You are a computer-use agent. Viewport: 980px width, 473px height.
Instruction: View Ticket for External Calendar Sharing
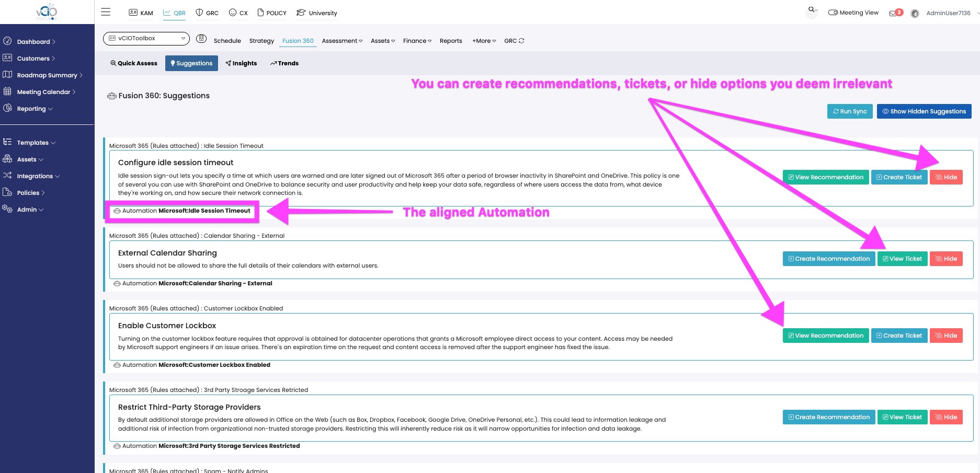click(x=903, y=259)
